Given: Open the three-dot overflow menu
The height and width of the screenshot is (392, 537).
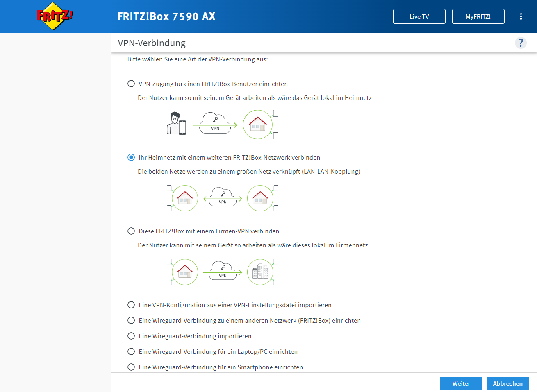Looking at the screenshot, I should click(521, 16).
